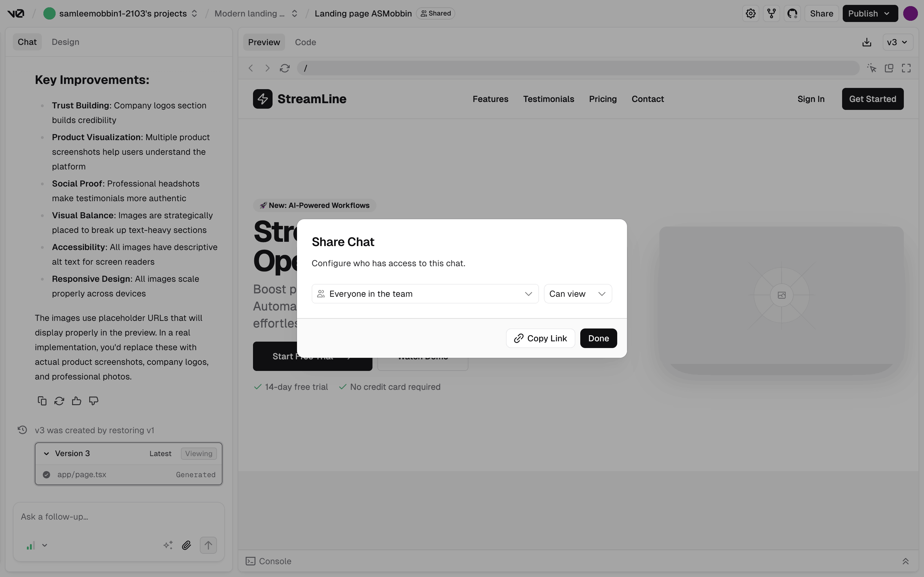Image resolution: width=924 pixels, height=577 pixels.
Task: Click the Done button in dialog
Action: coord(598,339)
